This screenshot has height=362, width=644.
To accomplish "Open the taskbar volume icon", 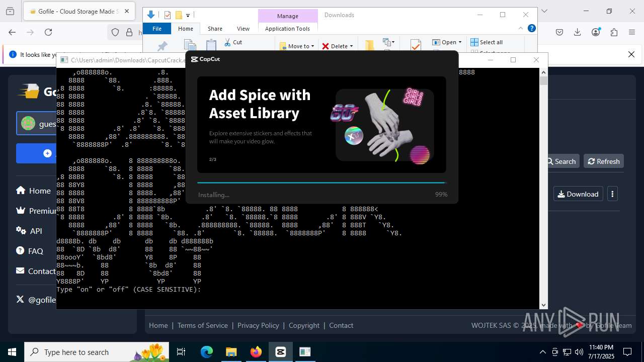I will tap(579, 352).
